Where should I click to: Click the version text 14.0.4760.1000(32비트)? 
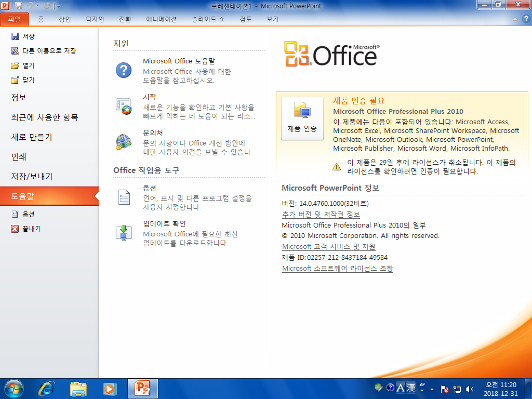tap(334, 204)
